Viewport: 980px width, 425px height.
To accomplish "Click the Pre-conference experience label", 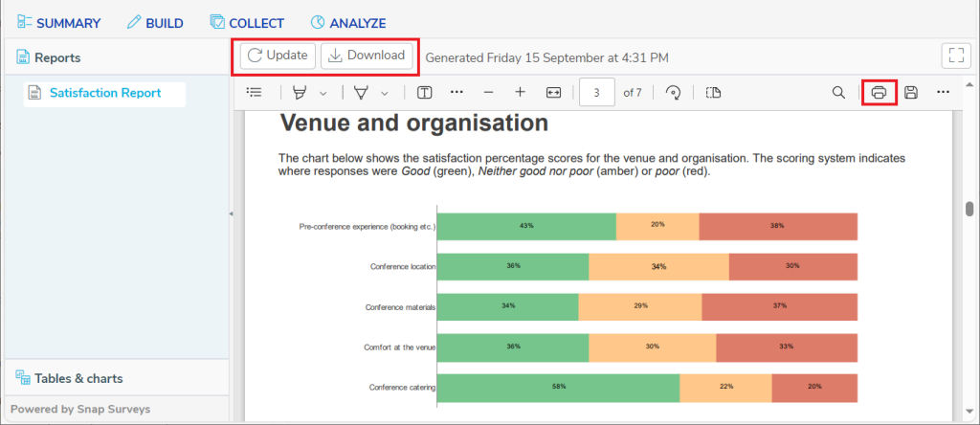I will tap(367, 227).
